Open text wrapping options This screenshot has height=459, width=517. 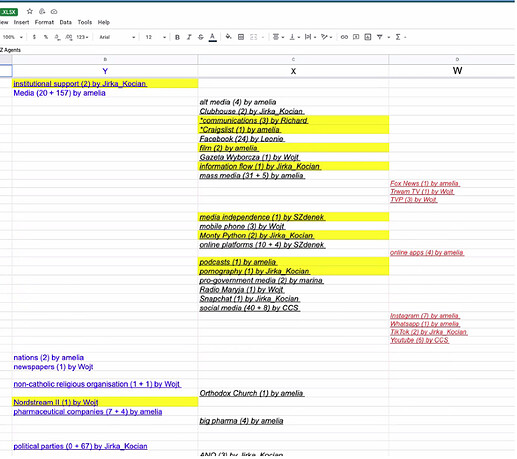310,37
